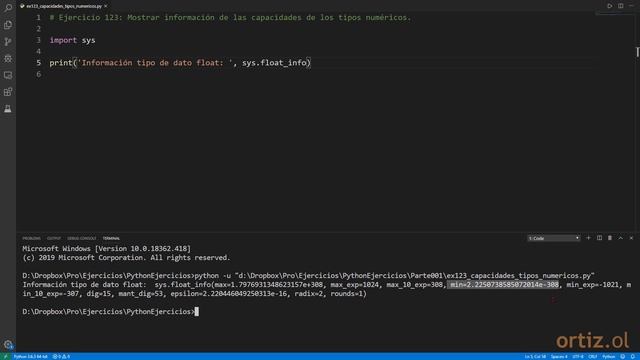640x360 pixels.
Task: Change end of line sequence CRLF
Action: [593, 357]
